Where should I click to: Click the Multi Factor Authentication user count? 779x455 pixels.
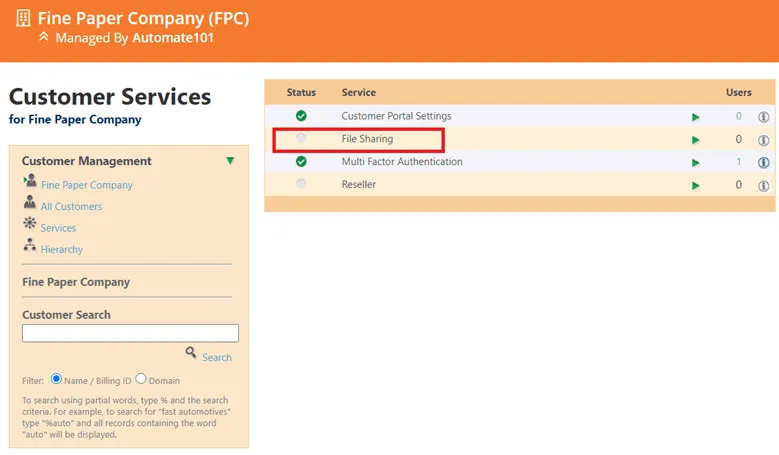pos(739,162)
